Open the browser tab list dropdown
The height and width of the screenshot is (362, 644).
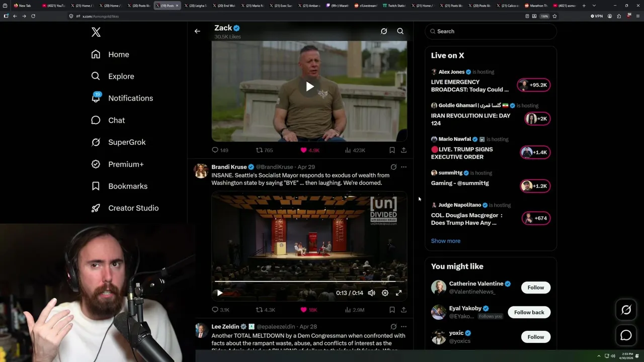click(594, 6)
